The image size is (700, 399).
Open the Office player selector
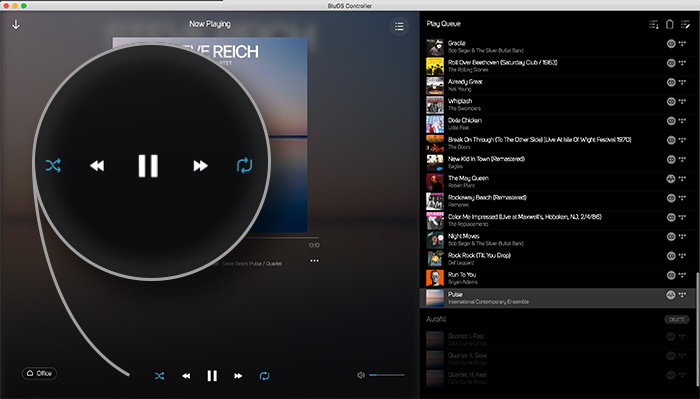[x=39, y=373]
